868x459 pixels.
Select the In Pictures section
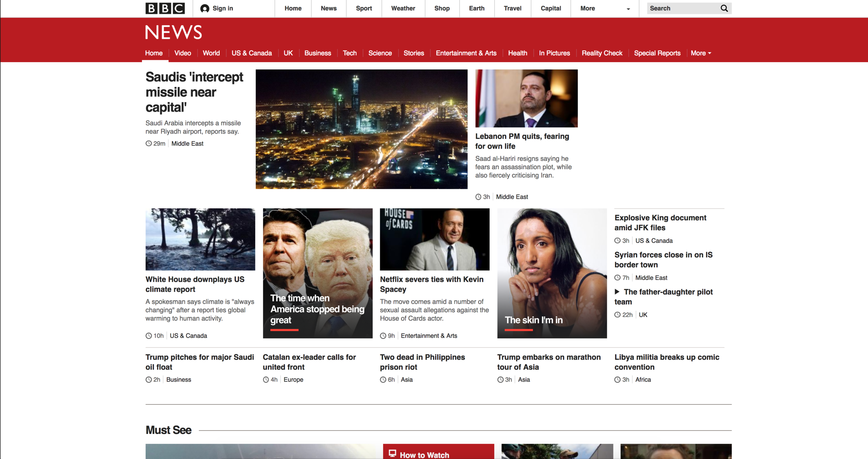(x=554, y=53)
